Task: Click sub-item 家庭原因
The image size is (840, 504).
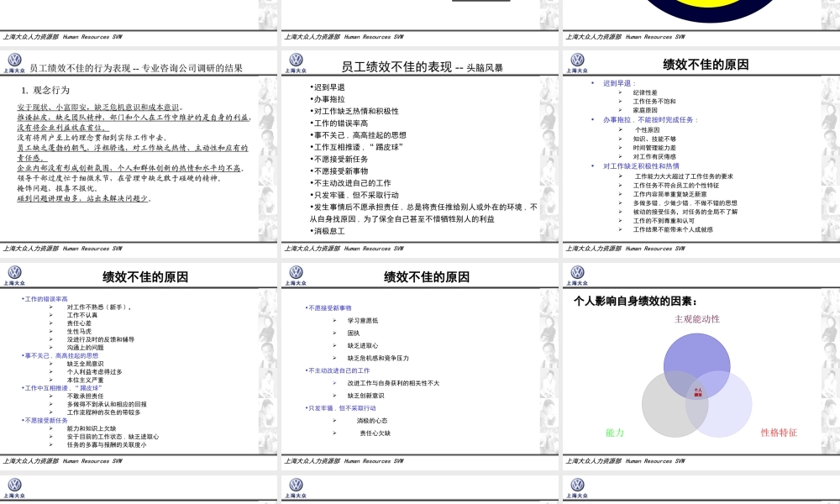Action: [645, 110]
